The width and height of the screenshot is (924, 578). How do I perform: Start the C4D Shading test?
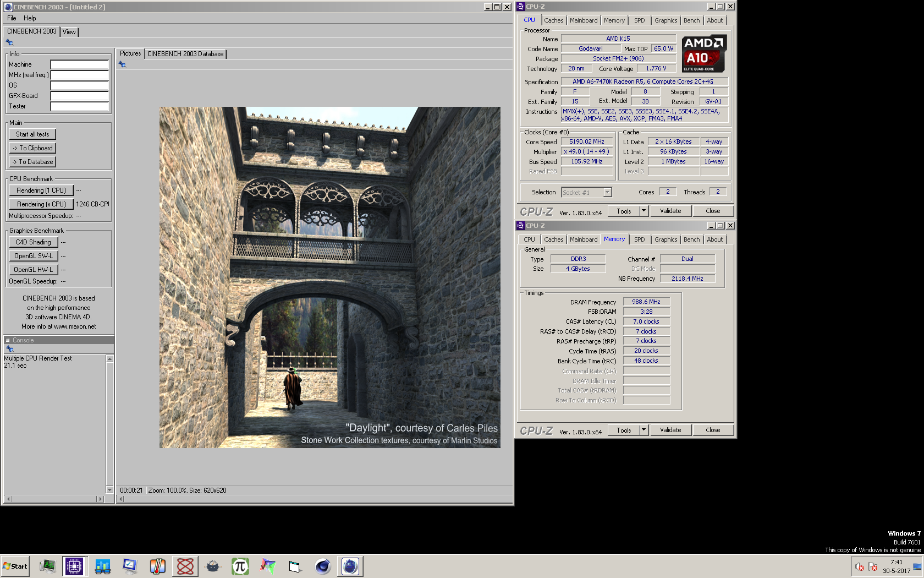(x=34, y=242)
